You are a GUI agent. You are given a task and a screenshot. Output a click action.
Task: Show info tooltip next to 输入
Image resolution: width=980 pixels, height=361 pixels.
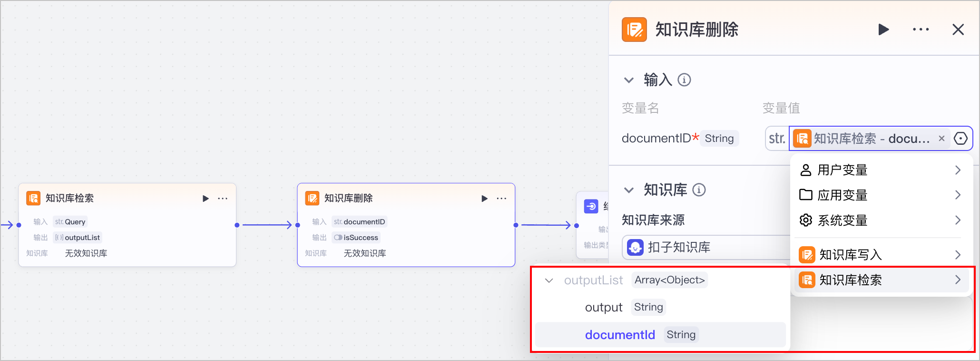[x=684, y=80]
